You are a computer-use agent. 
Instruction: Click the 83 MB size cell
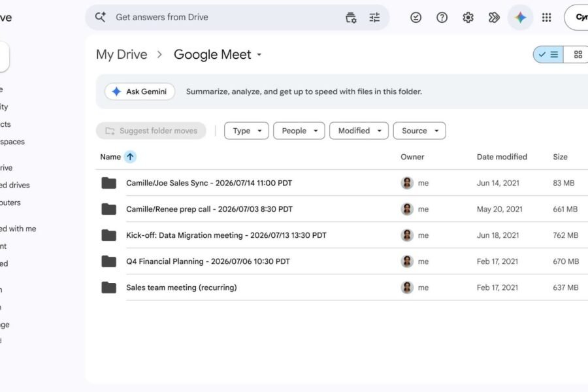point(564,183)
